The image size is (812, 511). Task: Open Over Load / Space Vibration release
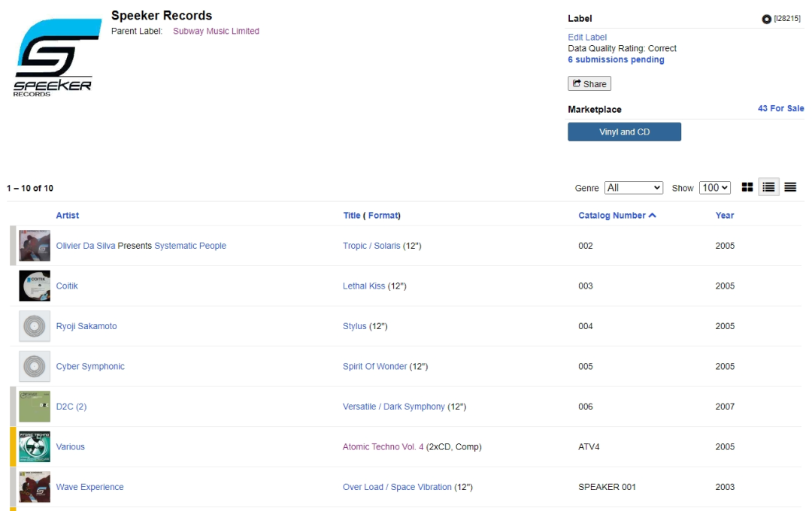tap(397, 487)
